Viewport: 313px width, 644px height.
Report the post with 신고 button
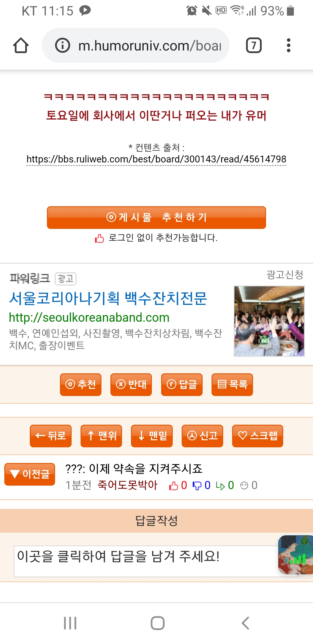tap(202, 436)
